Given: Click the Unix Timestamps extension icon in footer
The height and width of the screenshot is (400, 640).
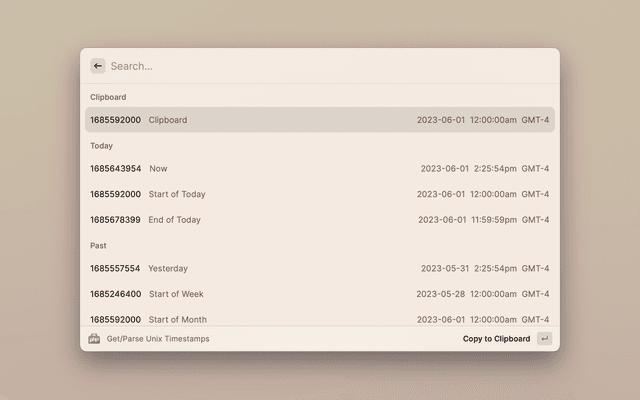Looking at the screenshot, I should (94, 339).
